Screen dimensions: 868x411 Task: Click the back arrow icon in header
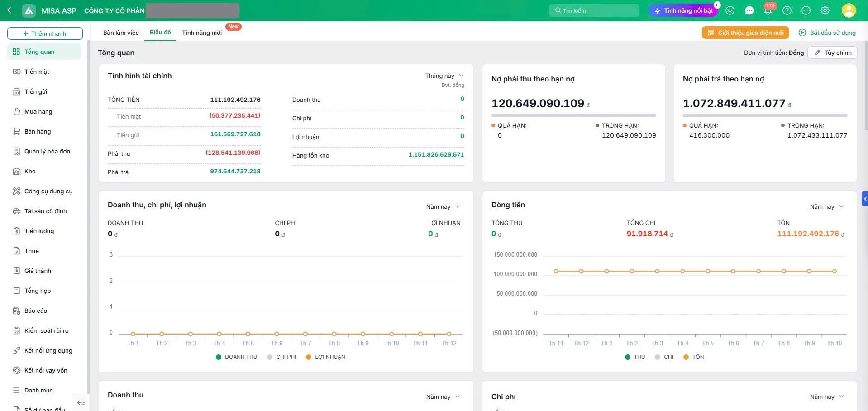click(11, 10)
